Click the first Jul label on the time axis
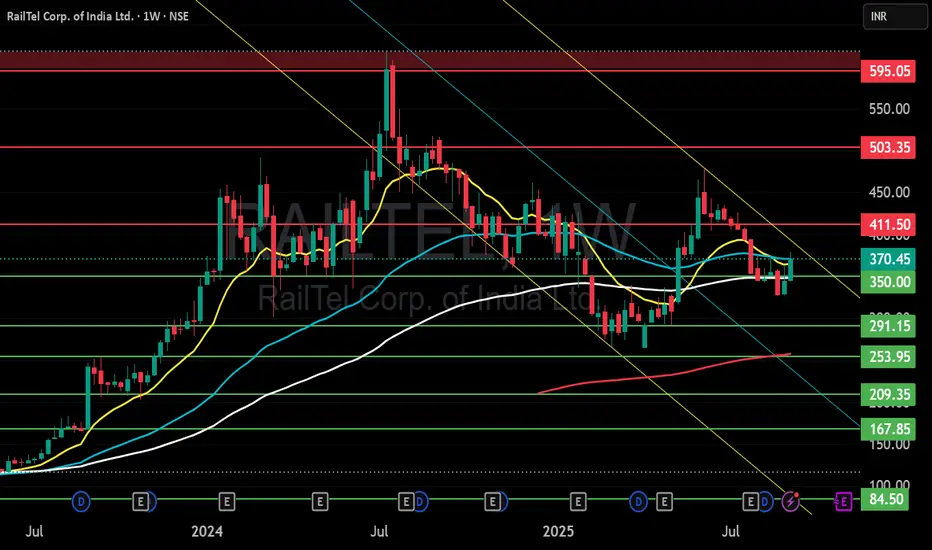The width and height of the screenshot is (932, 550). (34, 531)
